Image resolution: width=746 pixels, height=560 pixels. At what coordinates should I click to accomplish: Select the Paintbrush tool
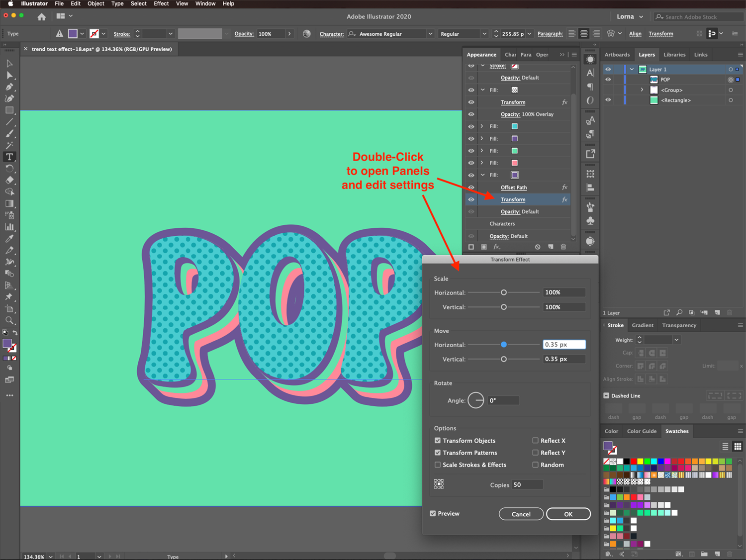(x=9, y=134)
